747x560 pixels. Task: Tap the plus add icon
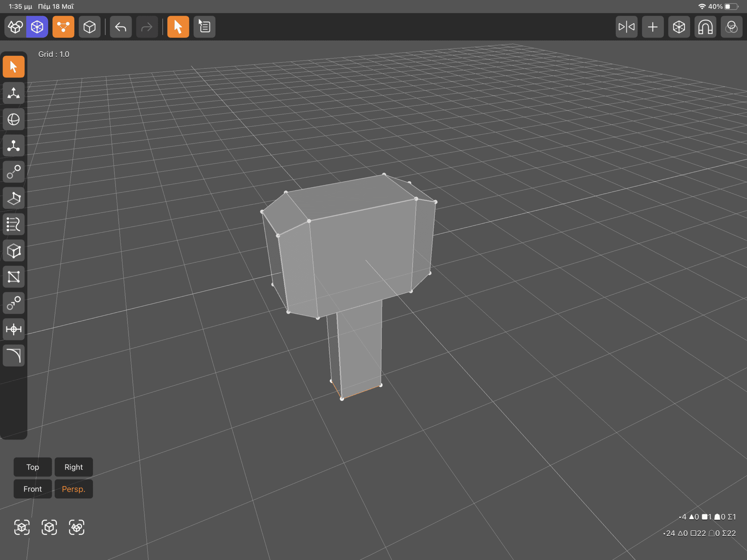click(x=653, y=27)
